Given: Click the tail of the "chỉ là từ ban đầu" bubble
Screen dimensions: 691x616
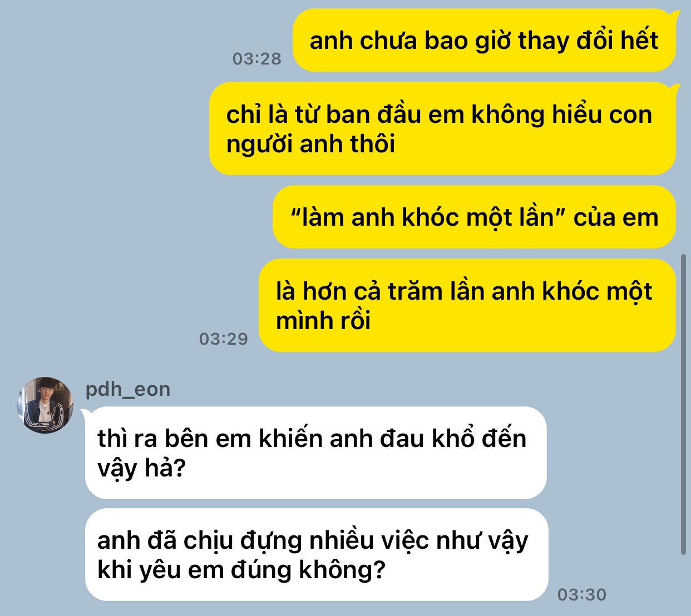Looking at the screenshot, I should 675,87.
